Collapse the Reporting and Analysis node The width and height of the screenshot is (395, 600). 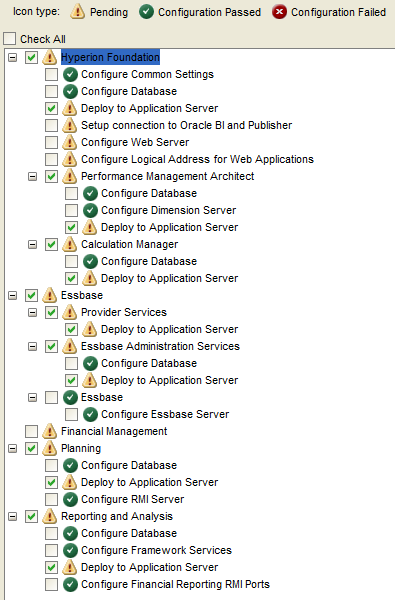(x=13, y=516)
